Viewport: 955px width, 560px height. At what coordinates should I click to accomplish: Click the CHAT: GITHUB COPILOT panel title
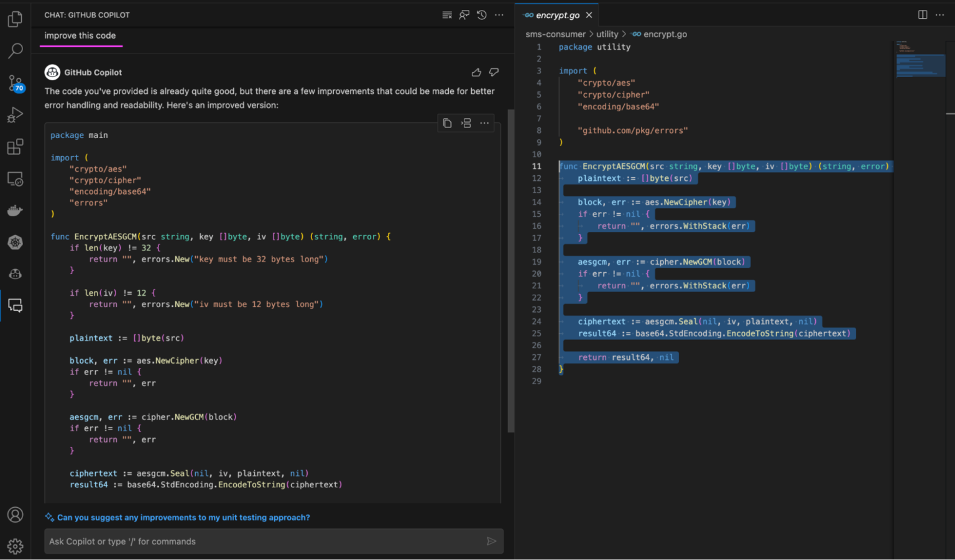click(87, 15)
